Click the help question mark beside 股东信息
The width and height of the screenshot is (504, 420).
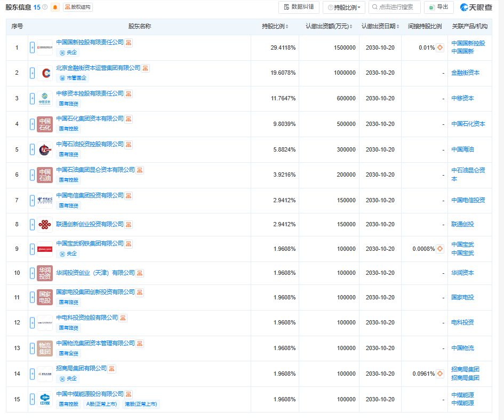(45, 7)
